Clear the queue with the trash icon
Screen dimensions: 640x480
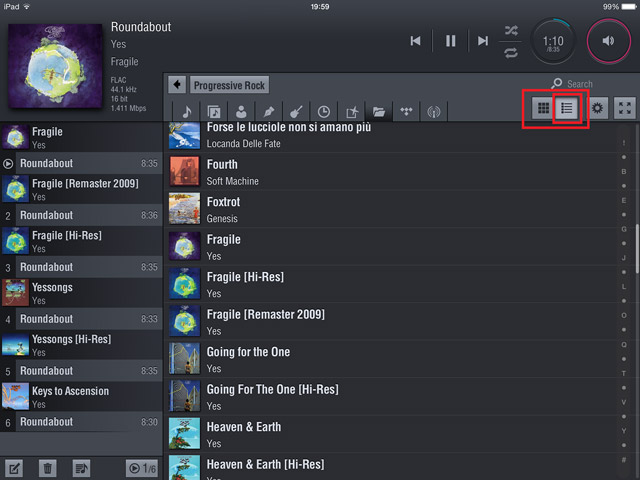tap(47, 468)
